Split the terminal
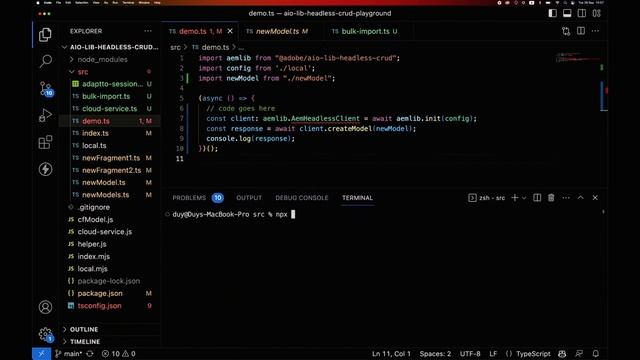The width and height of the screenshot is (640, 360). pyautogui.click(x=537, y=198)
